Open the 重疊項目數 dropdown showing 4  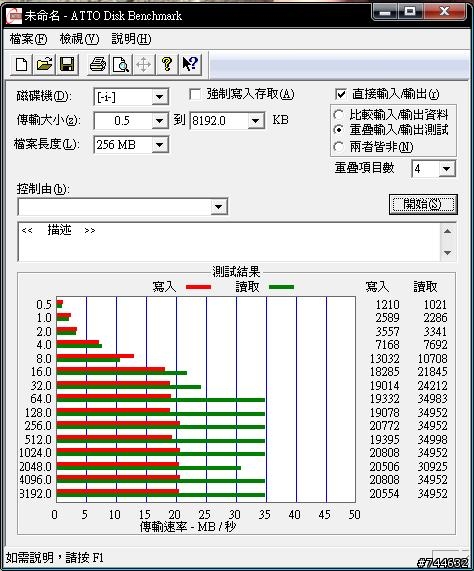pyautogui.click(x=447, y=169)
